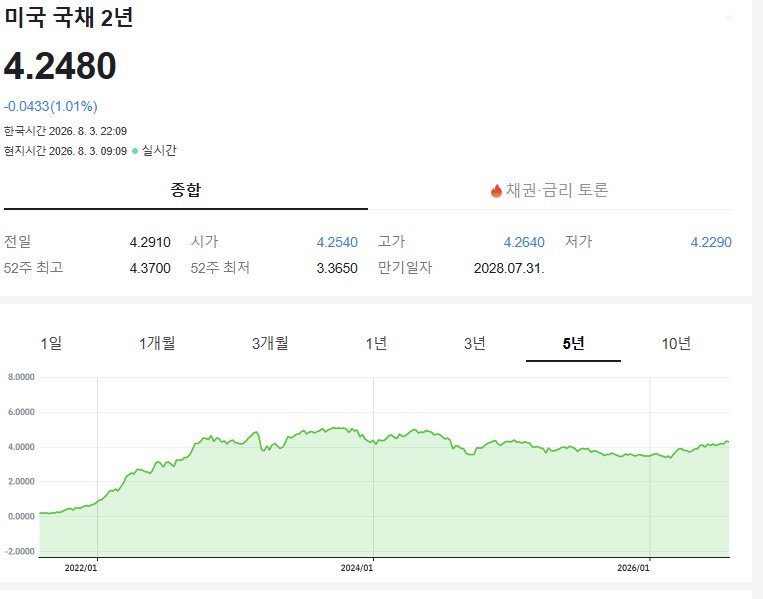Select the 종합 tab
763x599 pixels.
[x=185, y=190]
